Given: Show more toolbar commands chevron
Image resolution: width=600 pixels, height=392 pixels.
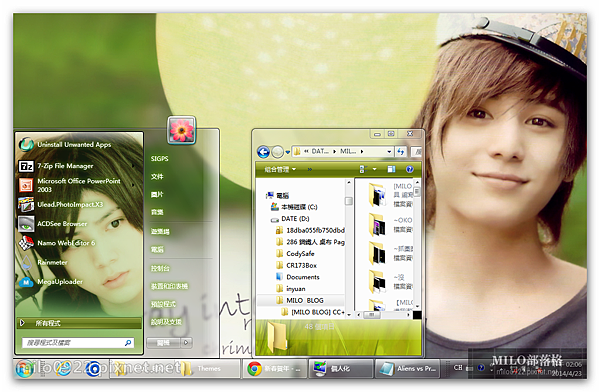Looking at the screenshot, I should (310, 169).
